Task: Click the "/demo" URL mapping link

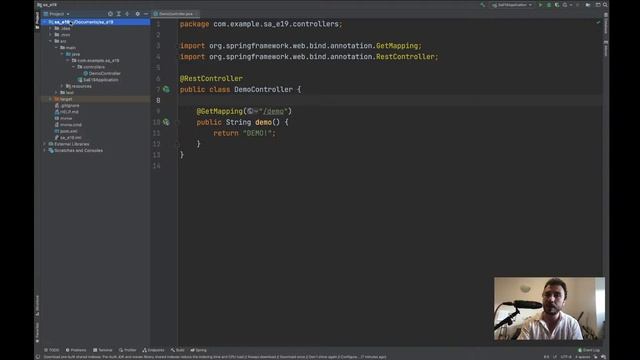Action: click(x=273, y=111)
